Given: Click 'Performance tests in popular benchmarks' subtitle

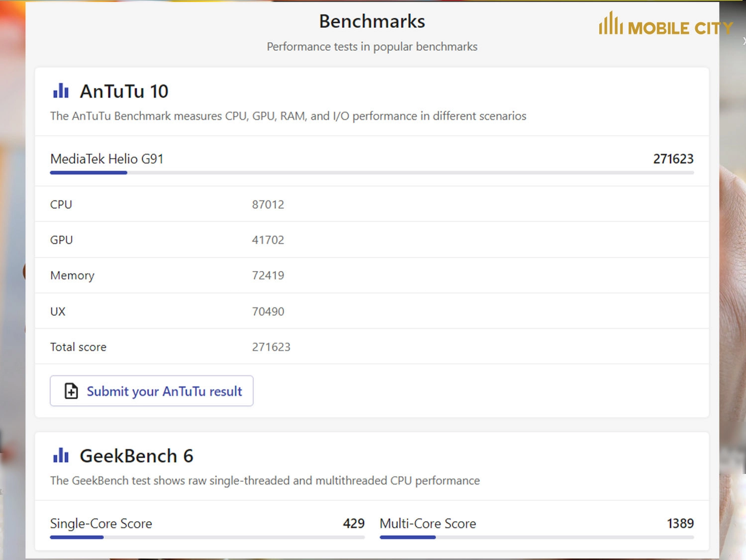Looking at the screenshot, I should click(x=372, y=47).
